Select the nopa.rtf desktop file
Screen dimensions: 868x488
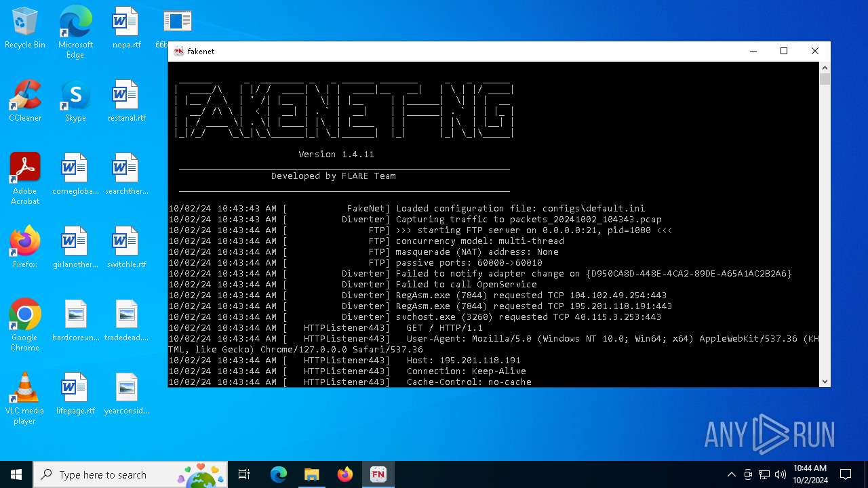pos(125,28)
